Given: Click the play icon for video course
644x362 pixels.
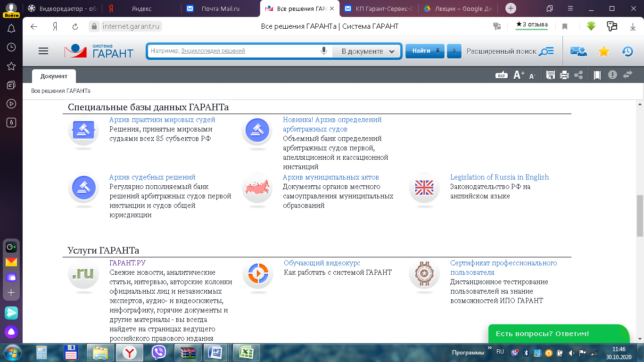Looking at the screenshot, I should click(x=258, y=273).
